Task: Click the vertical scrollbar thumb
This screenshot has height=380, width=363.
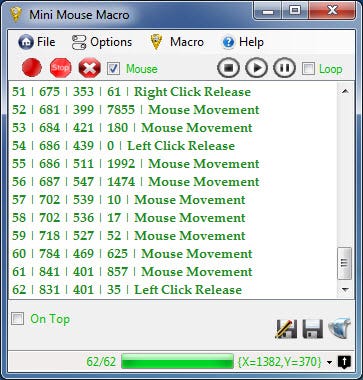Action: (345, 263)
